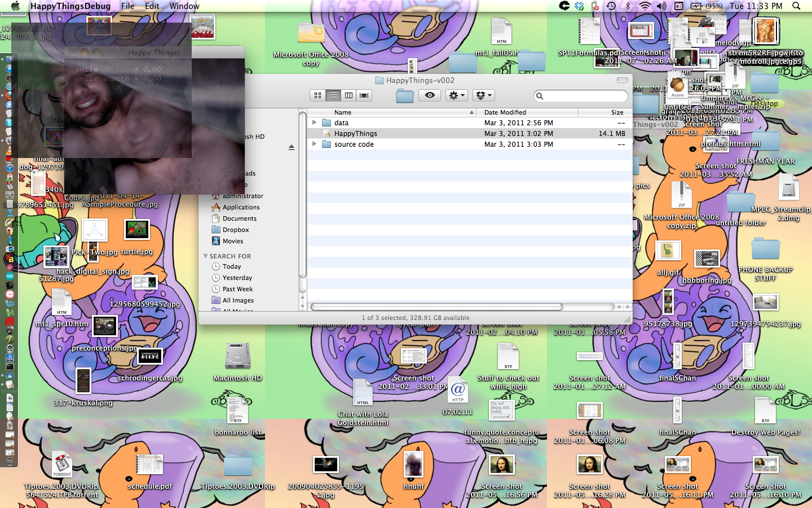Select Chat with Lola Goldstein.html file
The width and height of the screenshot is (812, 508).
coord(363,393)
